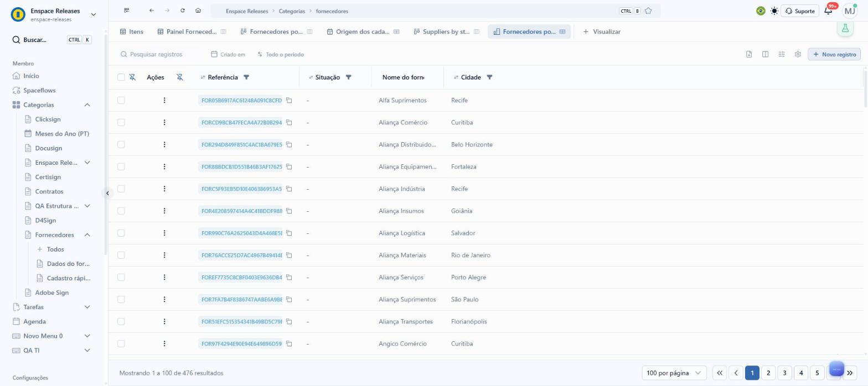The width and height of the screenshot is (868, 386).
Task: Open the Todo o período date range selector
Action: pyautogui.click(x=280, y=54)
